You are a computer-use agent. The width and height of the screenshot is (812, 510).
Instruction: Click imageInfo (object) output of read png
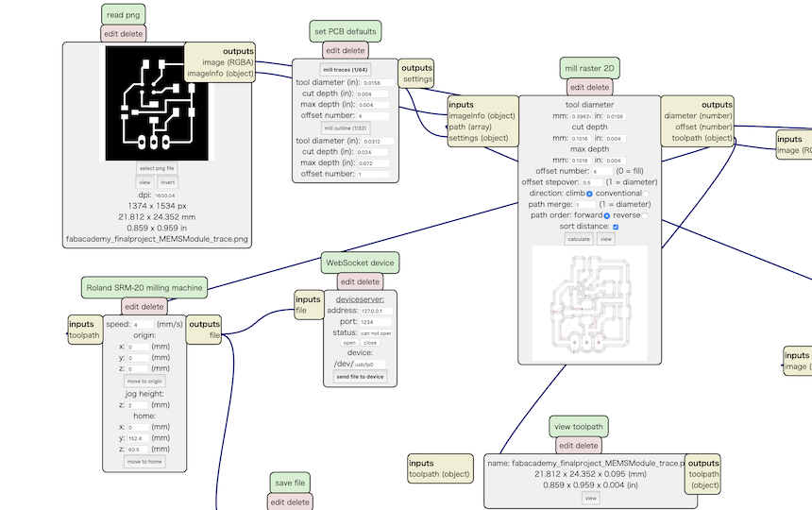pyautogui.click(x=221, y=74)
